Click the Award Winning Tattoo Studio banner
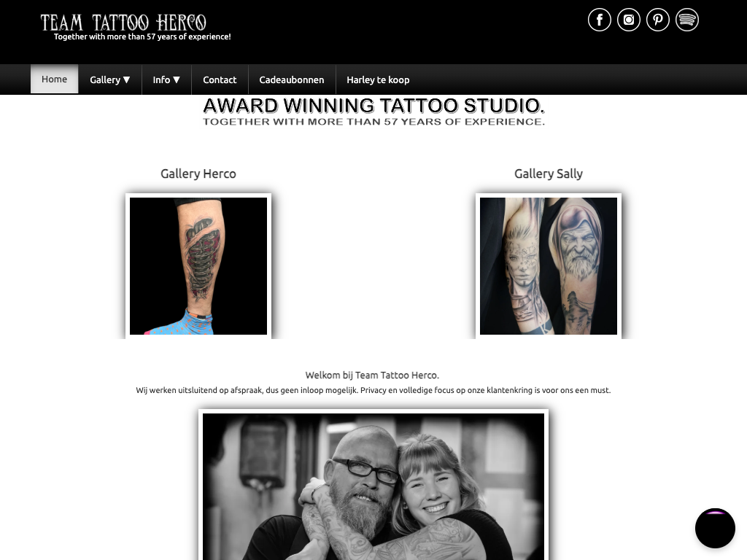The image size is (747, 560). click(373, 112)
